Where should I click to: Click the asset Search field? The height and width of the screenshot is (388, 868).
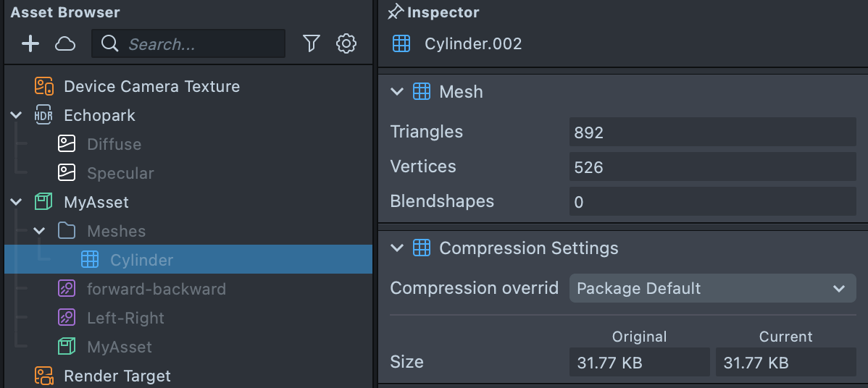pyautogui.click(x=196, y=44)
